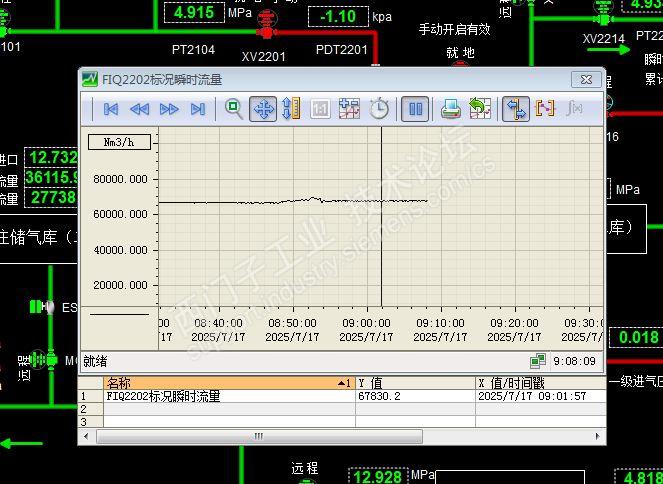Click the Nm3/h axis unit label
Viewport: 663px width, 484px height.
[x=119, y=142]
